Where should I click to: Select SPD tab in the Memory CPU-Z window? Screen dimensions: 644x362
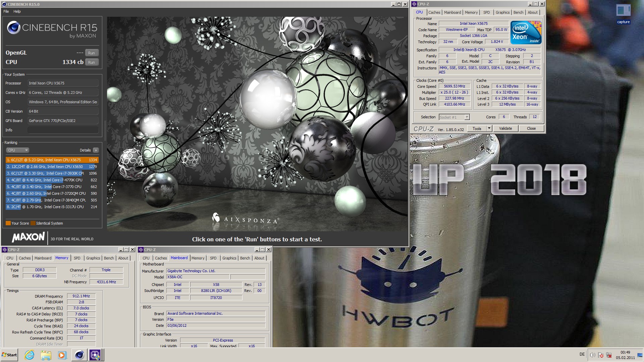pos(77,258)
